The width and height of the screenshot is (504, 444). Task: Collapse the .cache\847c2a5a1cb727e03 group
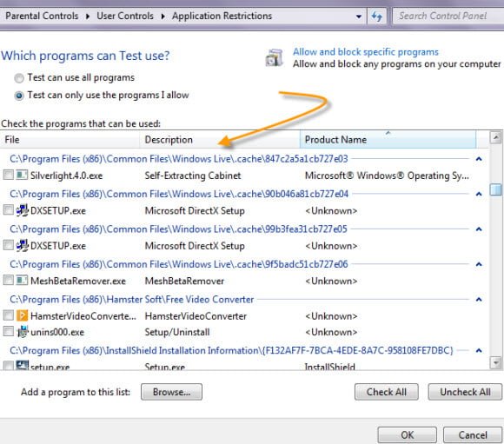pyautogui.click(x=479, y=159)
